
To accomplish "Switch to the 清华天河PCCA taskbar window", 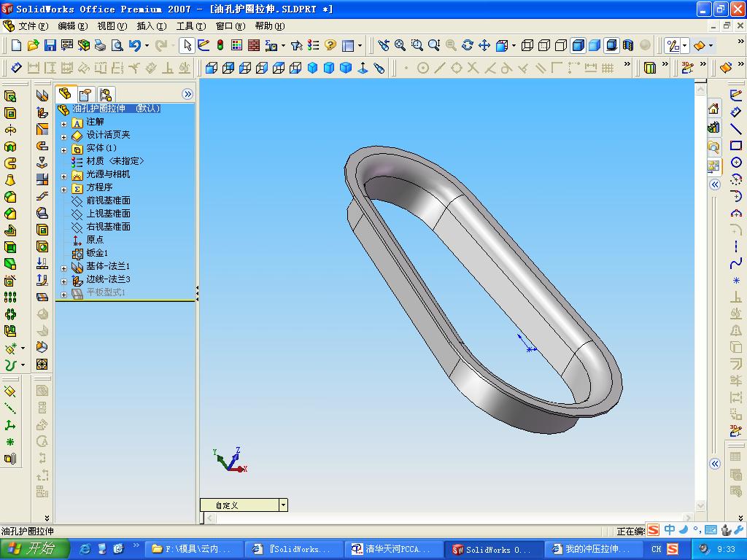I will point(394,550).
